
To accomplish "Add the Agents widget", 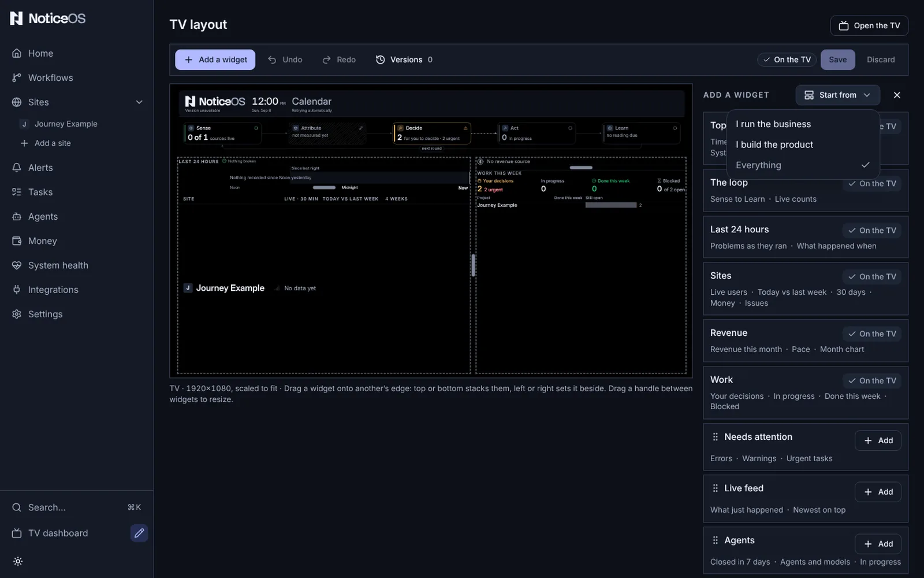I will (x=878, y=544).
